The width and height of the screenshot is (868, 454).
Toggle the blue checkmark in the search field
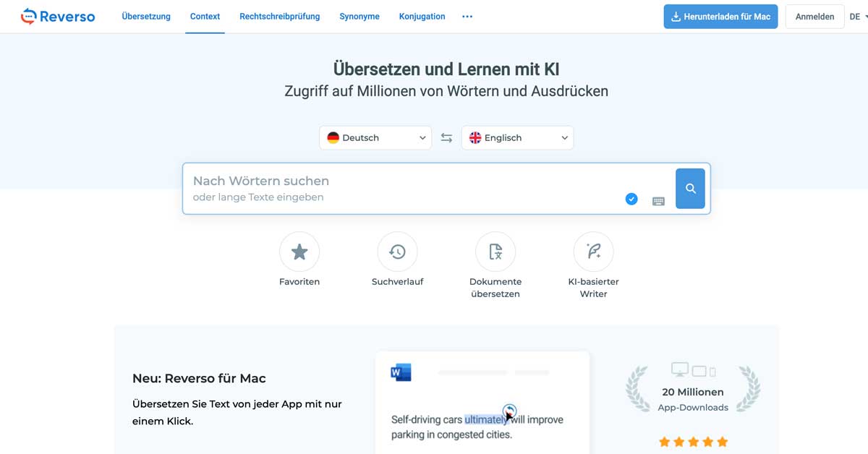pos(631,198)
